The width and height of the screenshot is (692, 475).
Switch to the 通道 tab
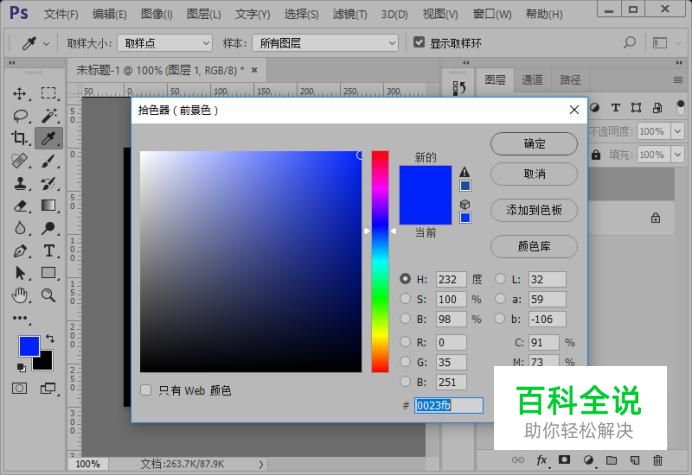tap(532, 80)
